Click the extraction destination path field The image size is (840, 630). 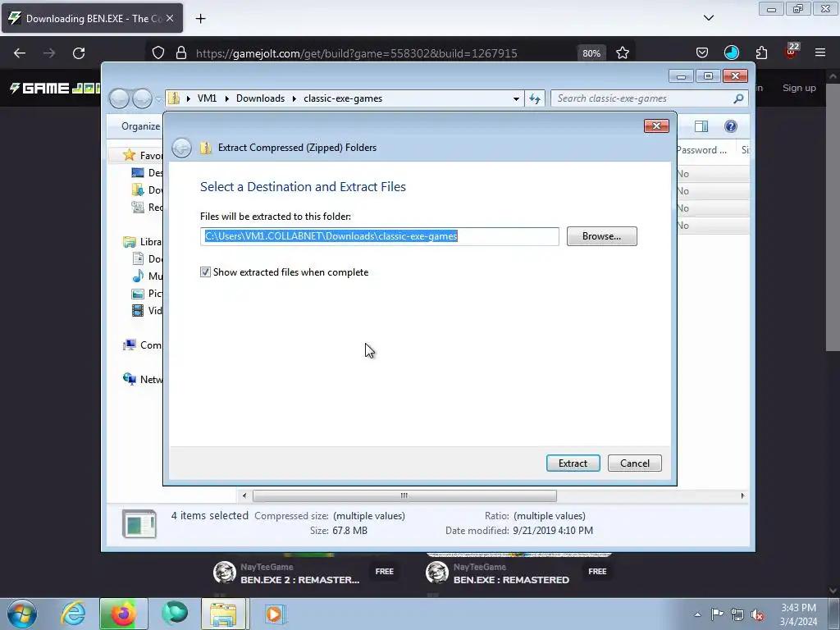(379, 236)
